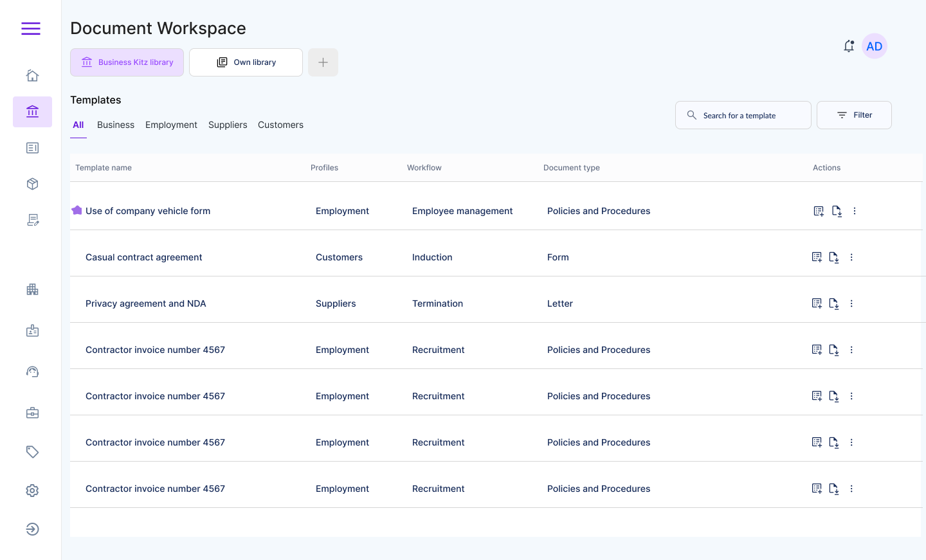Click the notification bell icon
Screen dimensions: 926x560
tap(849, 46)
